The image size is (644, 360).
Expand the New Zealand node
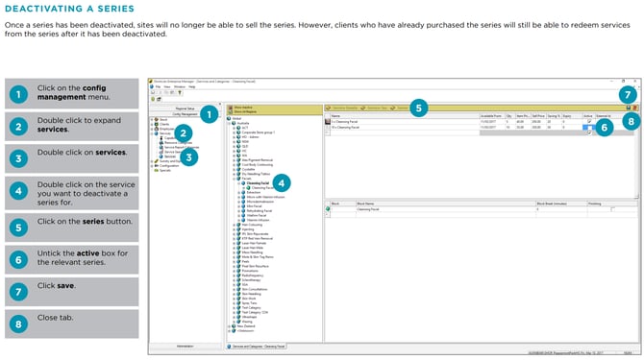pyautogui.click(x=229, y=326)
